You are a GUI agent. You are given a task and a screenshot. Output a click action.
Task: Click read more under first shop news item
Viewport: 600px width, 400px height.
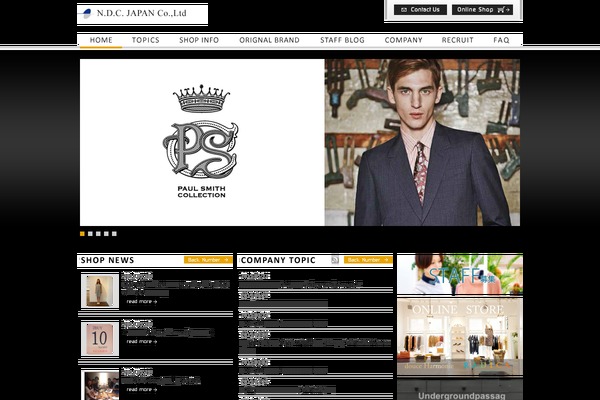(142, 302)
